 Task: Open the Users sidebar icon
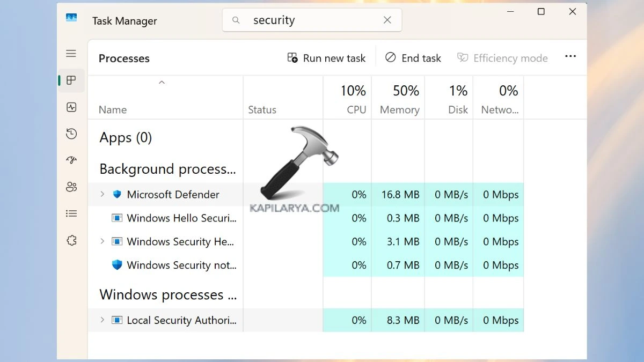(x=71, y=187)
